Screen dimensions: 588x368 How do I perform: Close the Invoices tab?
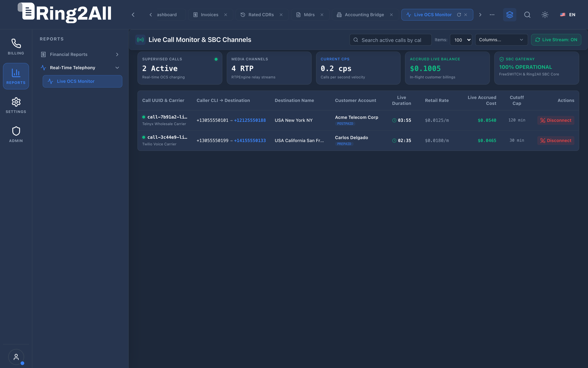coord(225,15)
